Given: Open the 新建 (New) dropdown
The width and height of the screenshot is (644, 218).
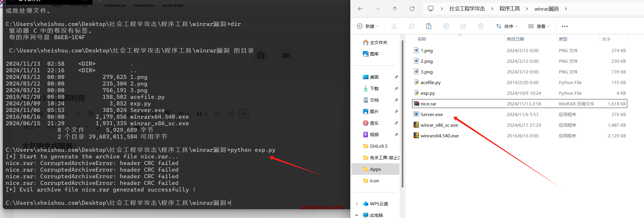Looking at the screenshot, I should [x=368, y=26].
